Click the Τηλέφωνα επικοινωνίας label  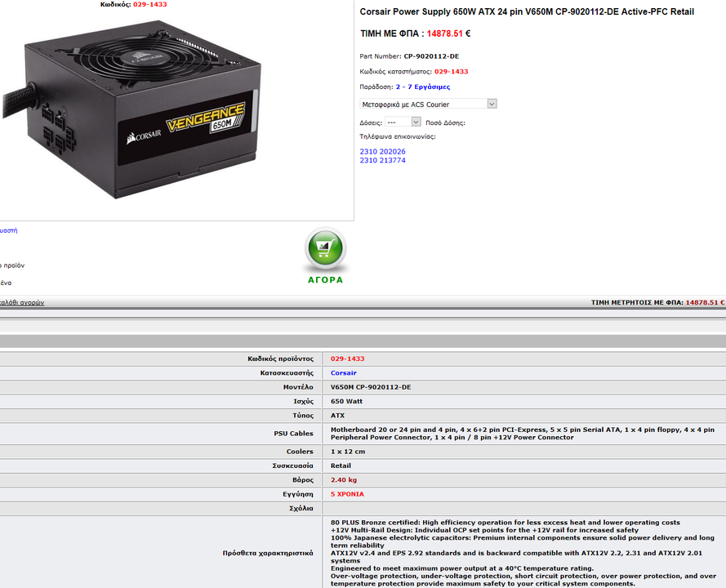pos(398,136)
